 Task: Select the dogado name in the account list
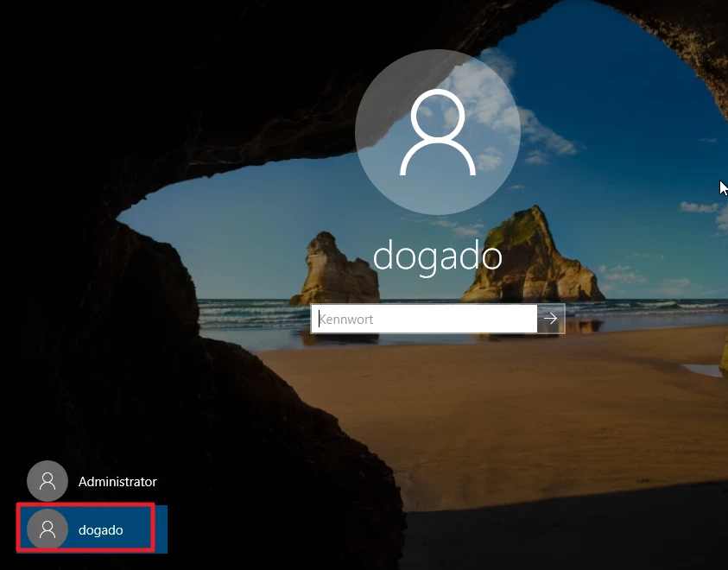100,529
